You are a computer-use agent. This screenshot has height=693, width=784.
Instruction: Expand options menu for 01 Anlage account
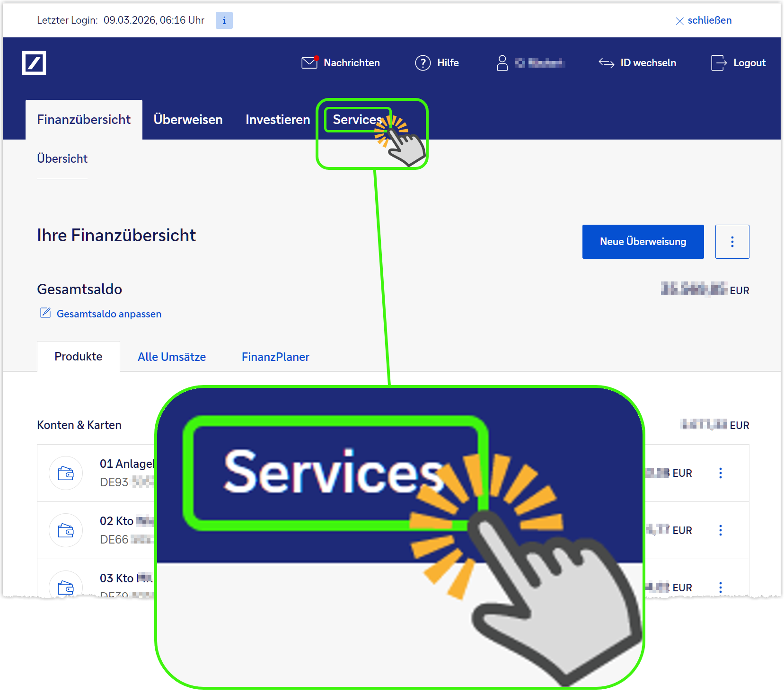point(720,473)
